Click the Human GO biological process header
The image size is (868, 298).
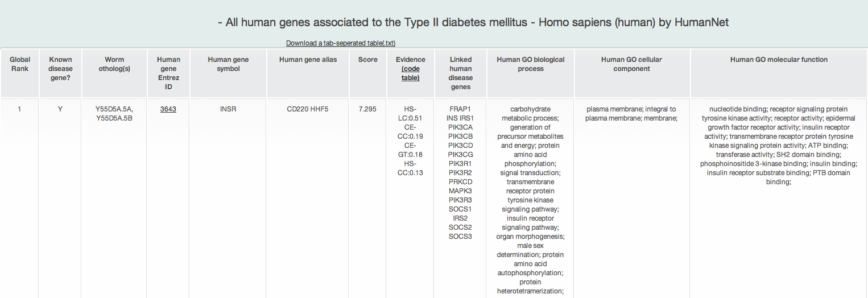coord(531,64)
